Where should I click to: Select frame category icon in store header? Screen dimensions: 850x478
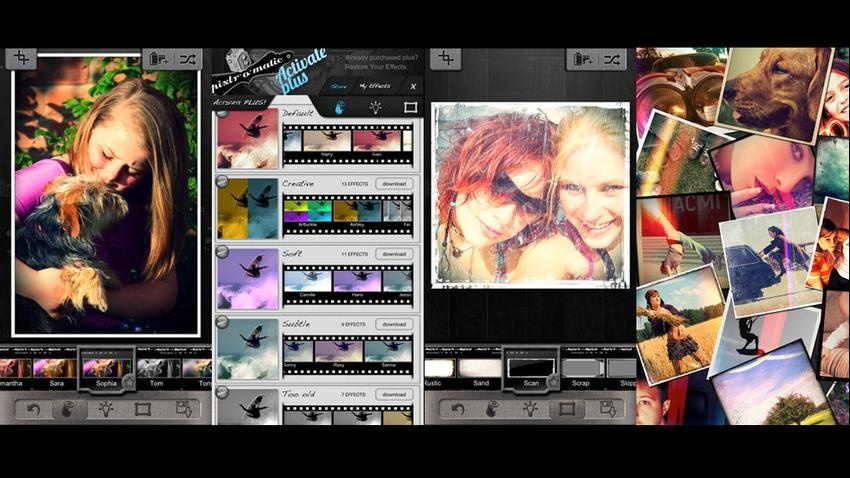point(410,107)
